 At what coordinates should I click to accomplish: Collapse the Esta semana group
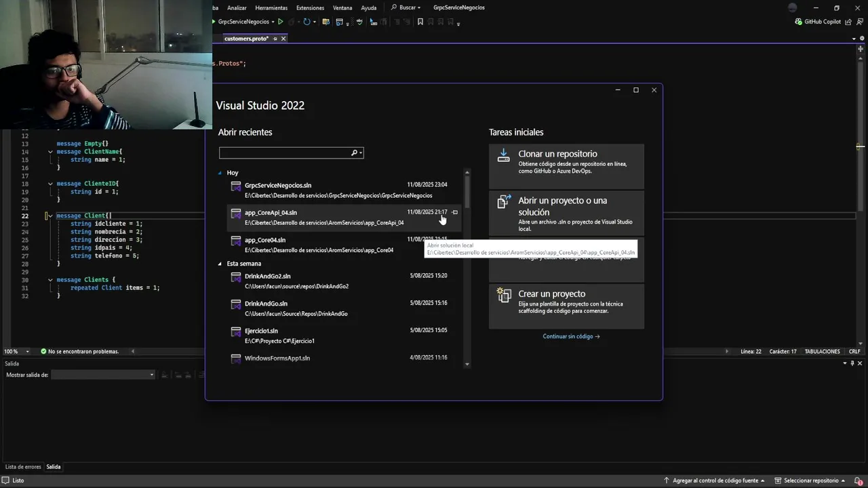point(220,264)
